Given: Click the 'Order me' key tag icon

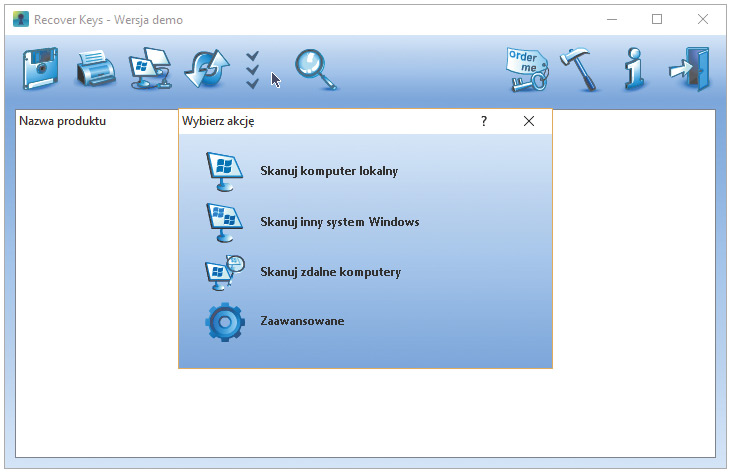Looking at the screenshot, I should point(524,68).
